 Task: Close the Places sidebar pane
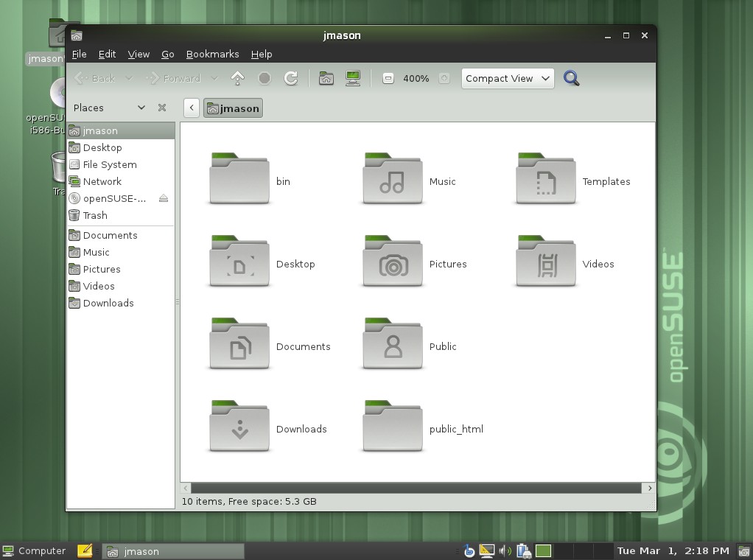click(x=162, y=108)
